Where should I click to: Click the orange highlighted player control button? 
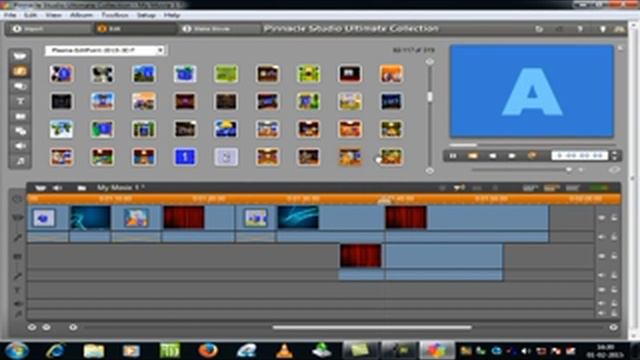pyautogui.click(x=473, y=156)
